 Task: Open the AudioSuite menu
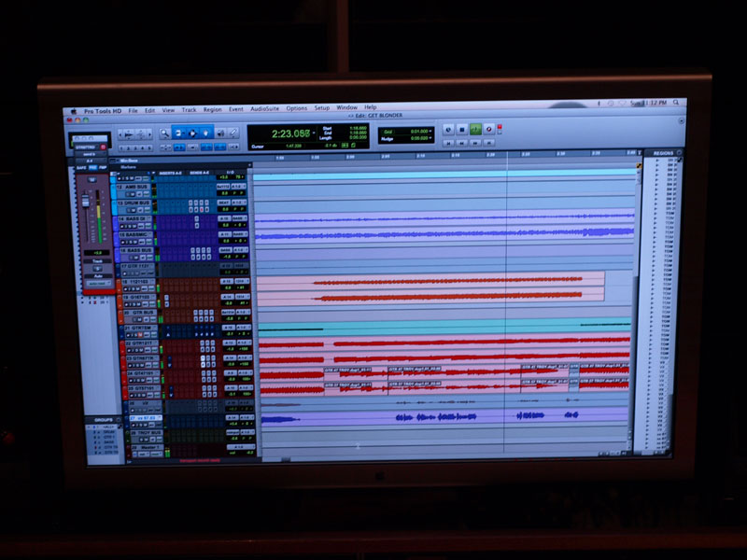click(x=265, y=109)
